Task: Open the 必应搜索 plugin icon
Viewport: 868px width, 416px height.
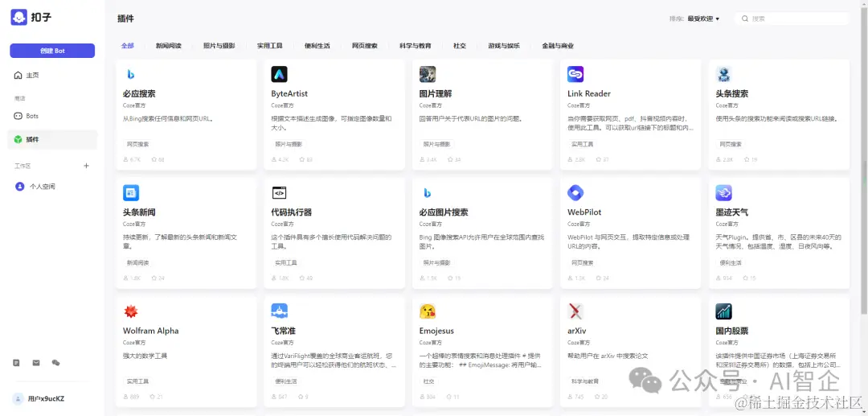Action: 131,74
